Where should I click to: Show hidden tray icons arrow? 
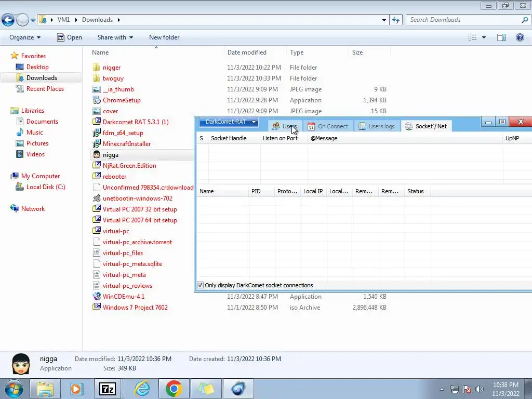[442, 389]
